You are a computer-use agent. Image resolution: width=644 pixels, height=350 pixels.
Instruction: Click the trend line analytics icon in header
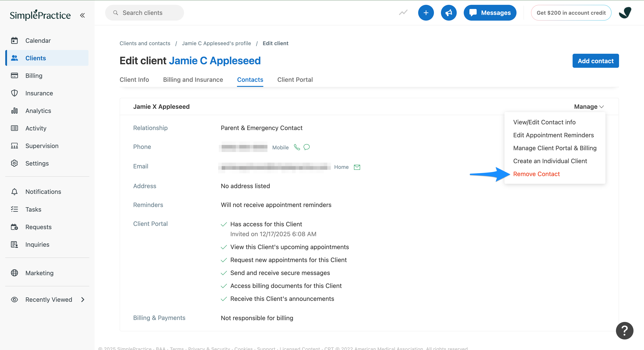(403, 12)
